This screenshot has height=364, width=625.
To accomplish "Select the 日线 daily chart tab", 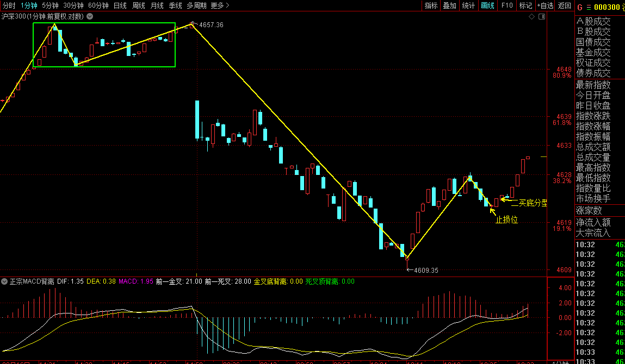I will pos(120,5).
